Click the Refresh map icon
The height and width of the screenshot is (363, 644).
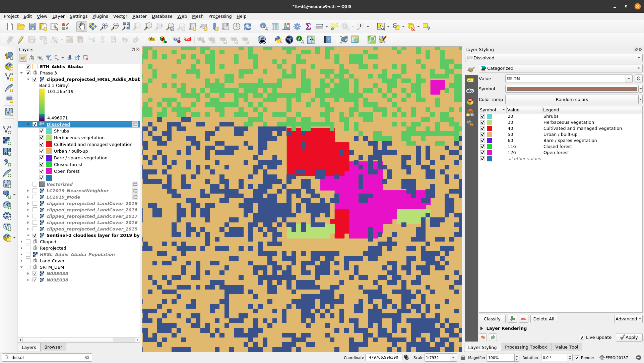tap(248, 27)
